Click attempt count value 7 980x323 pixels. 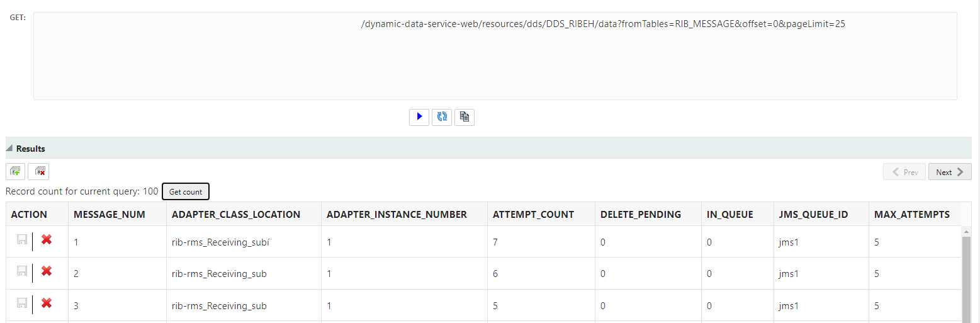(495, 242)
